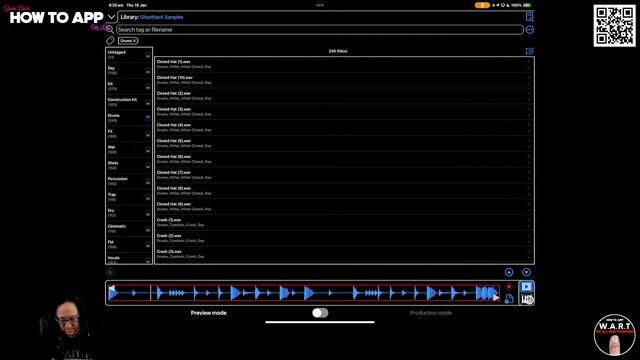Toggle the Kit tag checkbox
The image size is (640, 360).
click(148, 87)
